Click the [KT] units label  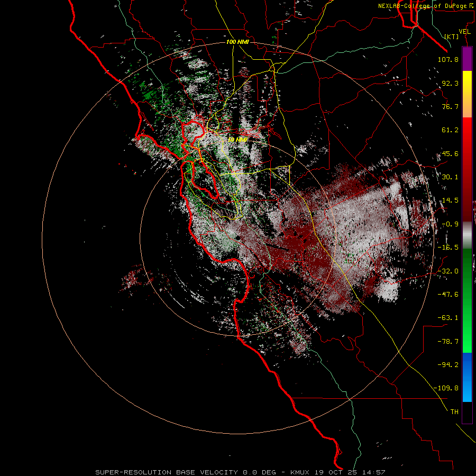pyautogui.click(x=452, y=36)
